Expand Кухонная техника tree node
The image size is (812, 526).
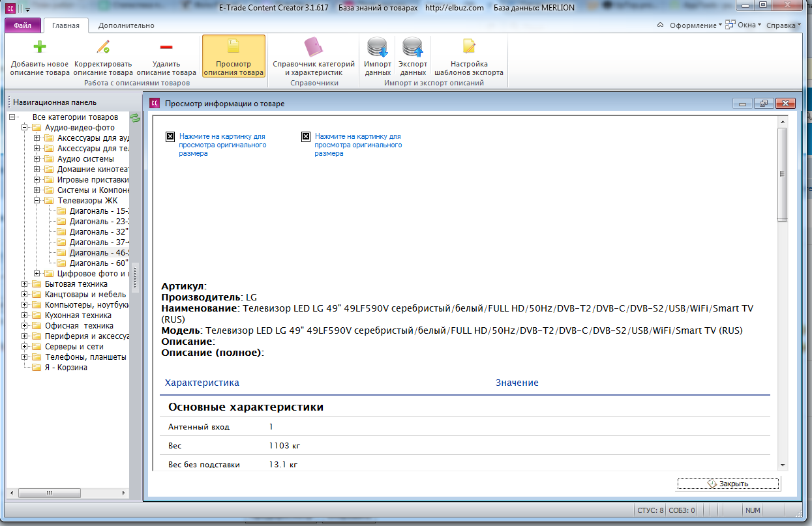pyautogui.click(x=25, y=315)
